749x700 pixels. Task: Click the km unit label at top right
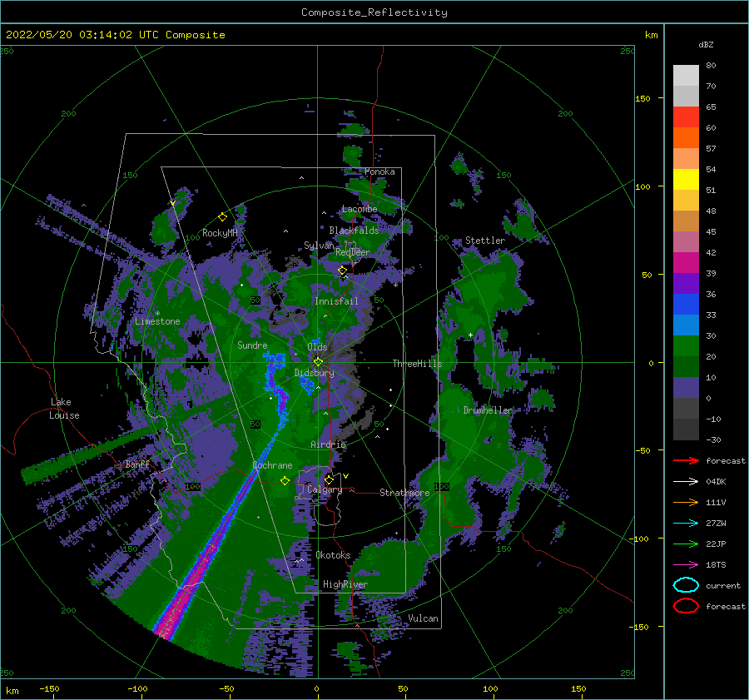click(x=651, y=35)
